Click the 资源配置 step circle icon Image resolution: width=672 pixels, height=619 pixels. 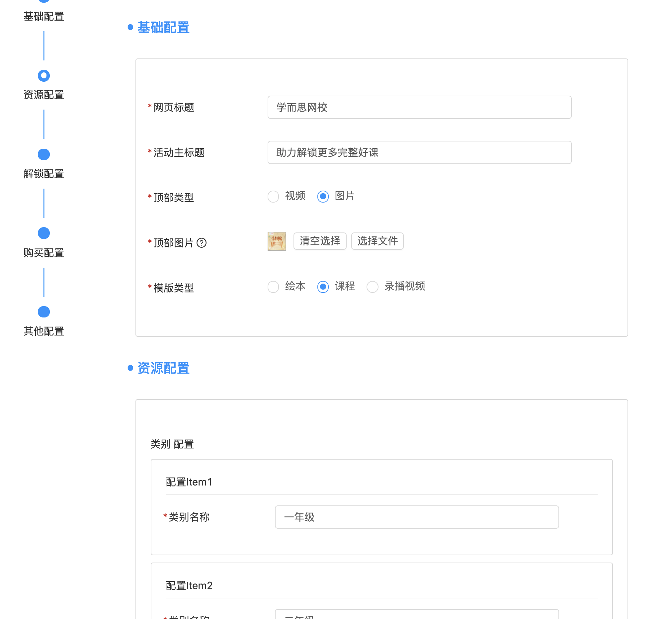(43, 76)
